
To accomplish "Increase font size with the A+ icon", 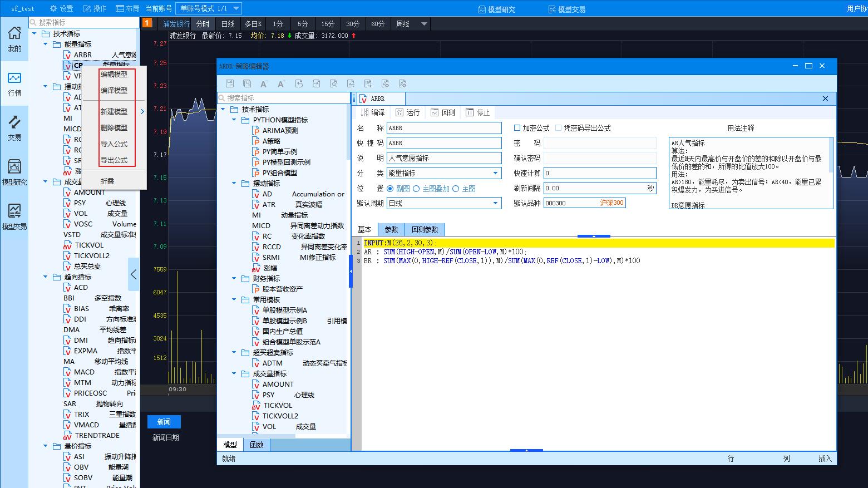I will click(282, 83).
